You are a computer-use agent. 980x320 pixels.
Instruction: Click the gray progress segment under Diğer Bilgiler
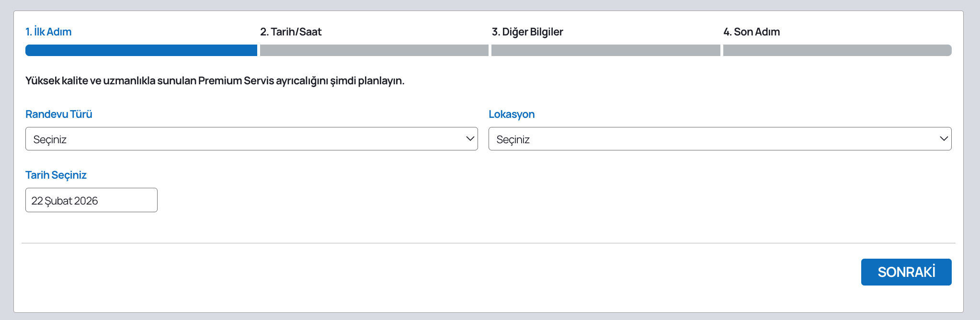[605, 50]
